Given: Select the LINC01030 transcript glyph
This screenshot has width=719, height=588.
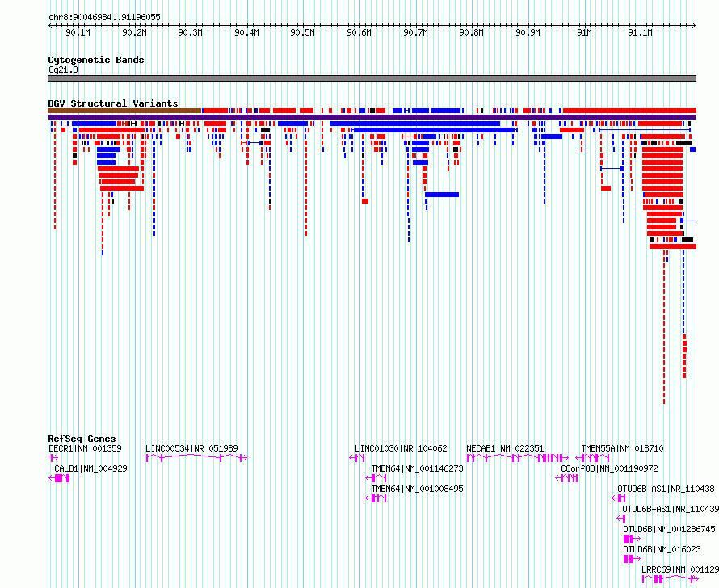Looking at the screenshot, I should point(357,458).
